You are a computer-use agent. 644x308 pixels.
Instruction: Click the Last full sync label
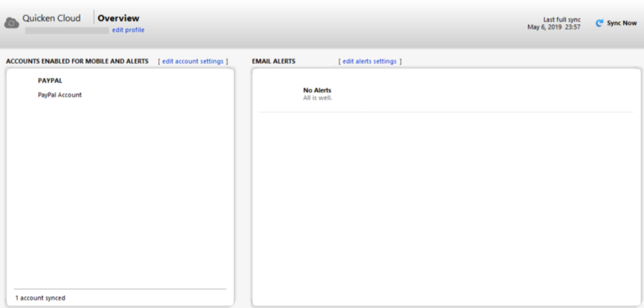(x=562, y=20)
